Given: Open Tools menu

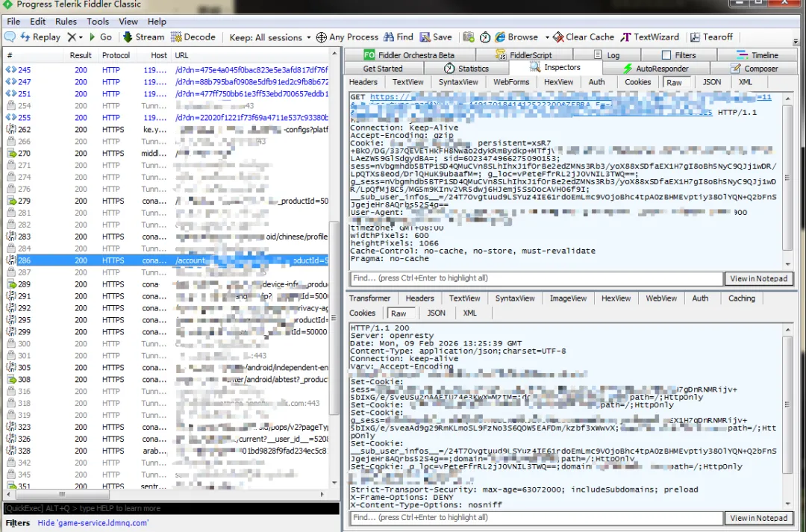Looking at the screenshot, I should coord(98,22).
